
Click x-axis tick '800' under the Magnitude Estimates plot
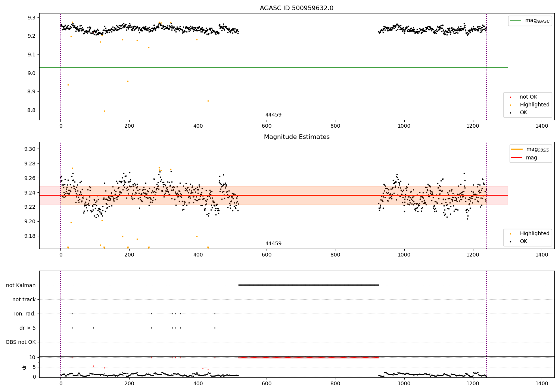pos(335,255)
